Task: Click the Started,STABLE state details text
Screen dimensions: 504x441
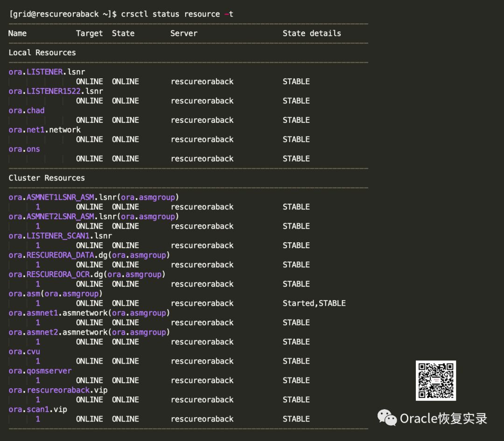Action: coord(314,303)
